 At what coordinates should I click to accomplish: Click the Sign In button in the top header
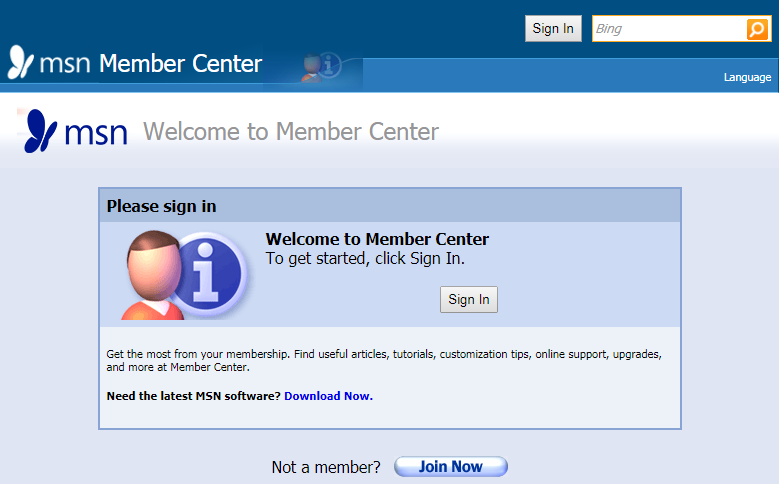pos(553,29)
